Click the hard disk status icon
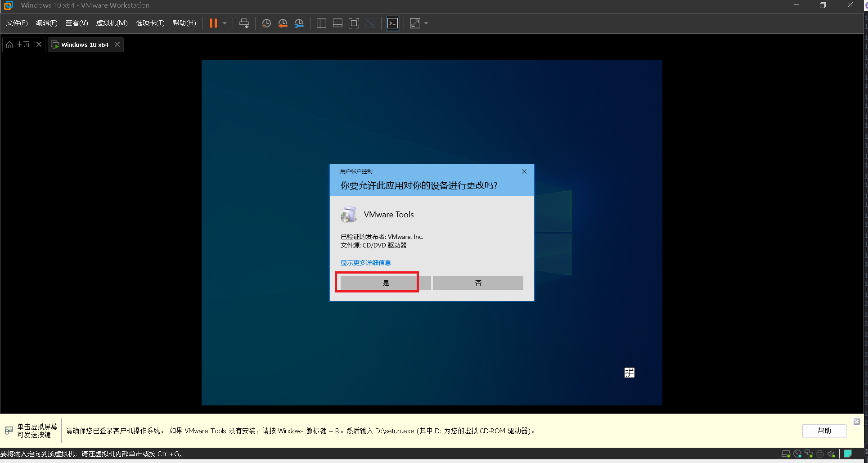868x463 pixels. (x=786, y=454)
